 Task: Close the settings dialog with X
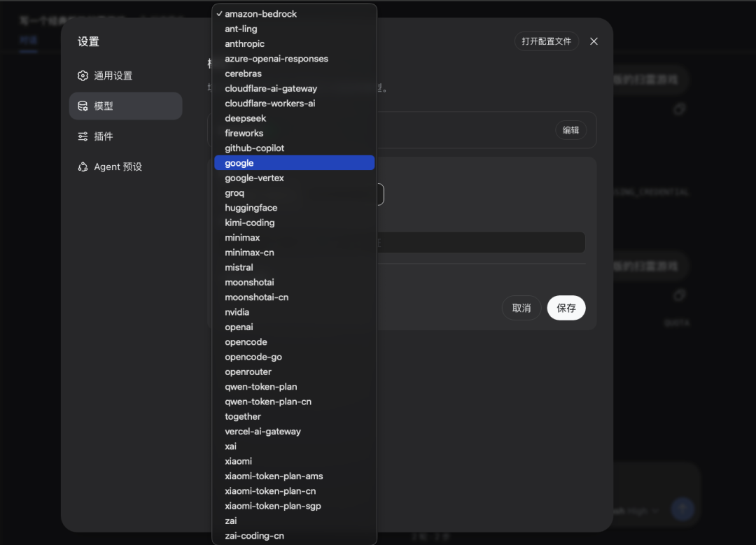tap(594, 41)
